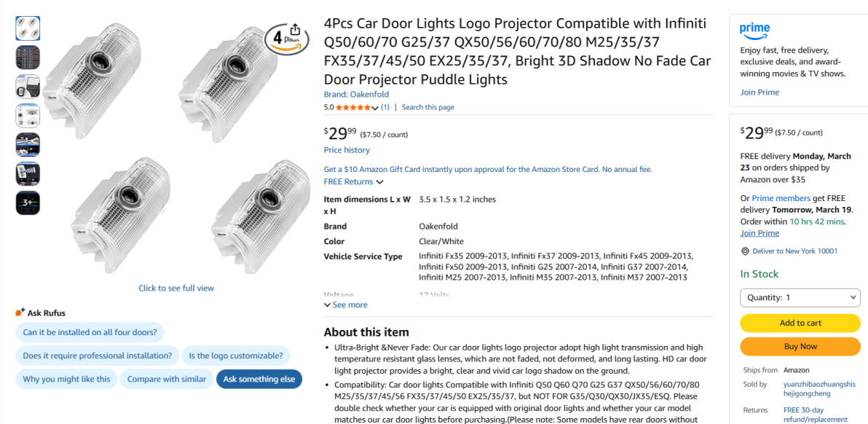
Task: Click the Ask Rufus sparkle icon
Action: (x=20, y=313)
